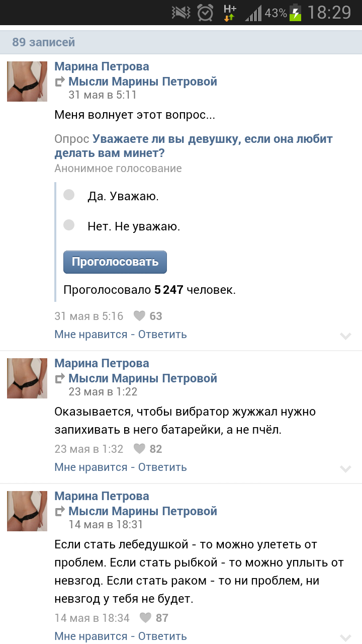
Task: Tap the repost arrow icon on the 14 мая post
Action: click(x=60, y=511)
